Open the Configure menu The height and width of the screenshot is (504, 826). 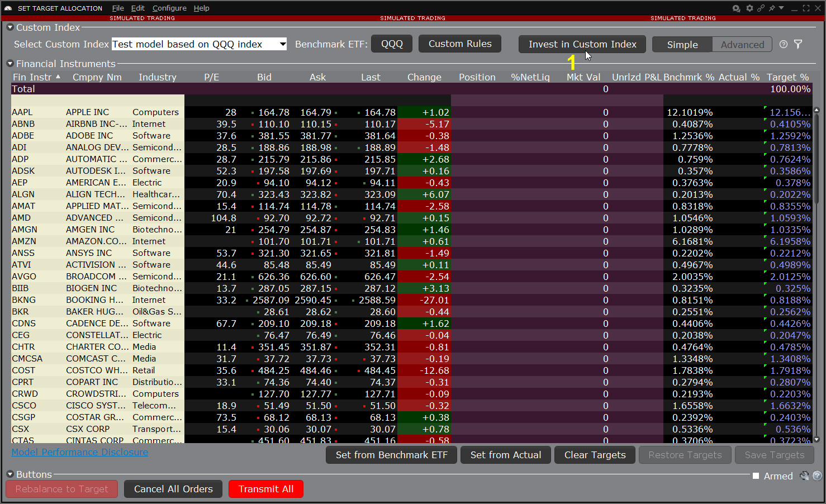[169, 8]
